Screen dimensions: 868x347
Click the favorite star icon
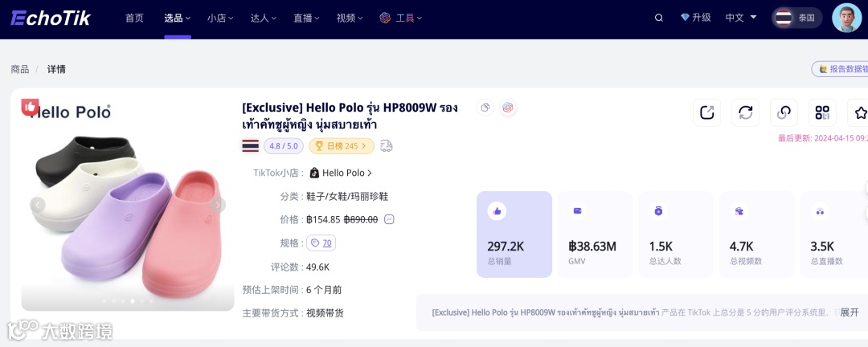pos(860,113)
